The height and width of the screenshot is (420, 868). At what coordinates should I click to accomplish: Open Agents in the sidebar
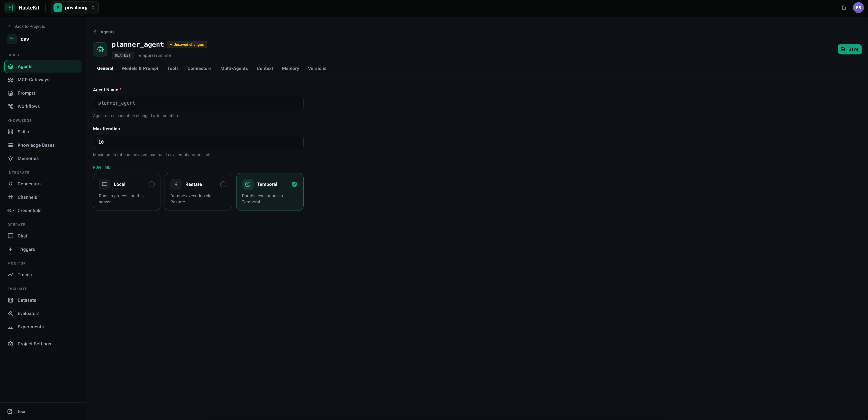43,66
